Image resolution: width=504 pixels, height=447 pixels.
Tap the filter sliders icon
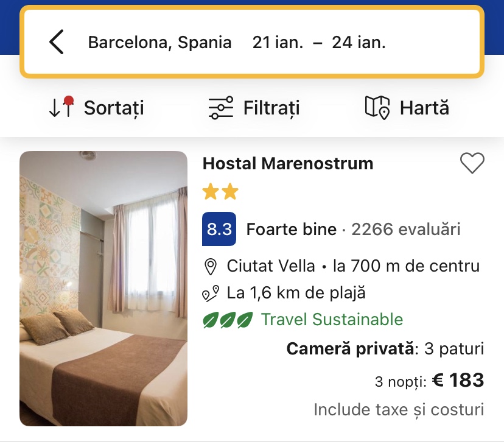(220, 108)
